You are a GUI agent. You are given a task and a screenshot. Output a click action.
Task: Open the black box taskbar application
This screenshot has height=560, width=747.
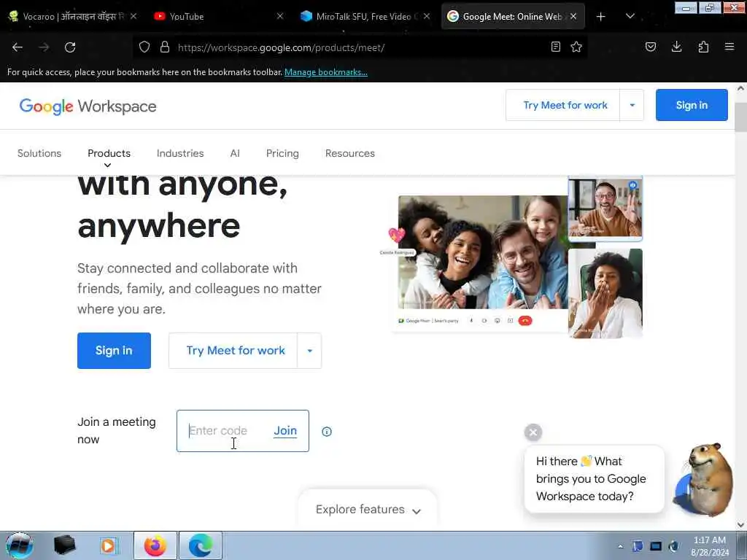pyautogui.click(x=64, y=545)
